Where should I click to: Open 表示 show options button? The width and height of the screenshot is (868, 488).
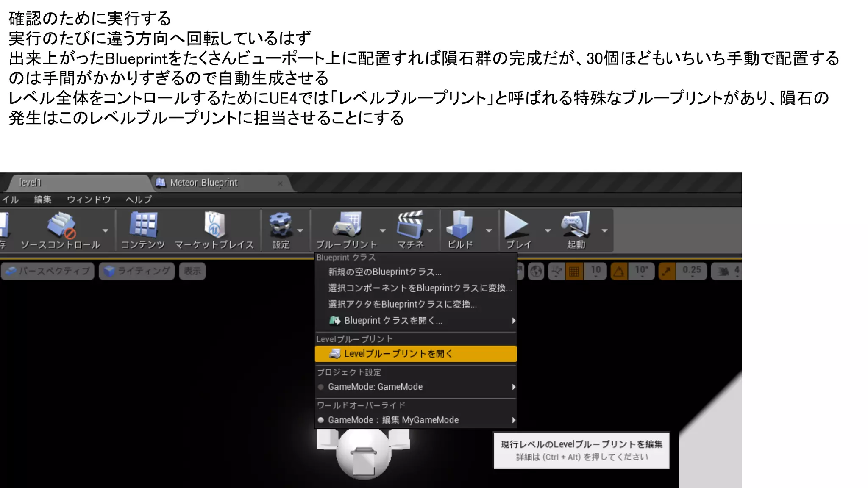pyautogui.click(x=192, y=271)
